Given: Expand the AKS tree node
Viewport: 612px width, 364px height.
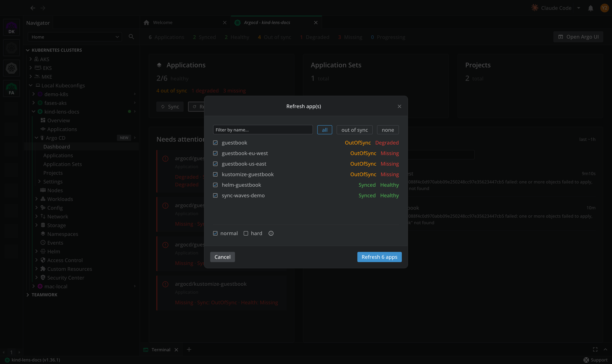Looking at the screenshot, I should click(31, 59).
